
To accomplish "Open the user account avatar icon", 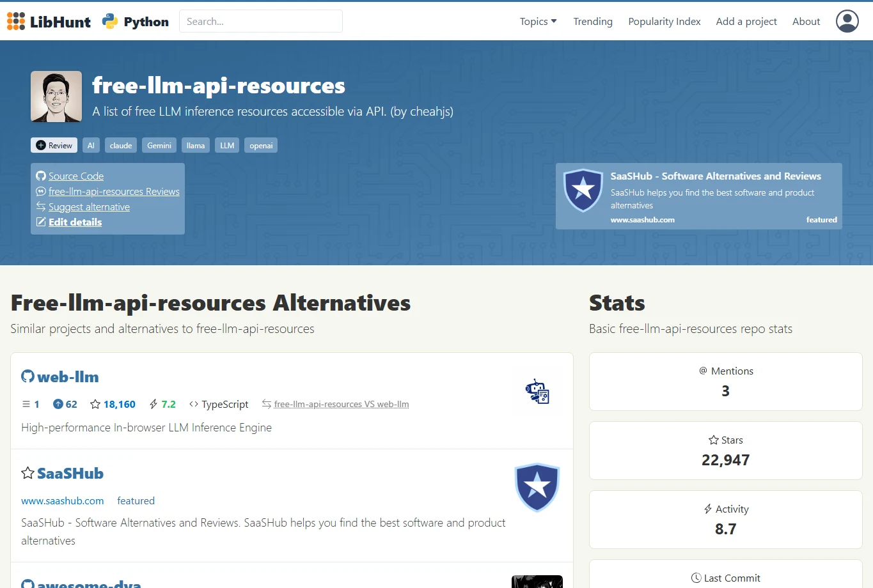I will [x=847, y=21].
